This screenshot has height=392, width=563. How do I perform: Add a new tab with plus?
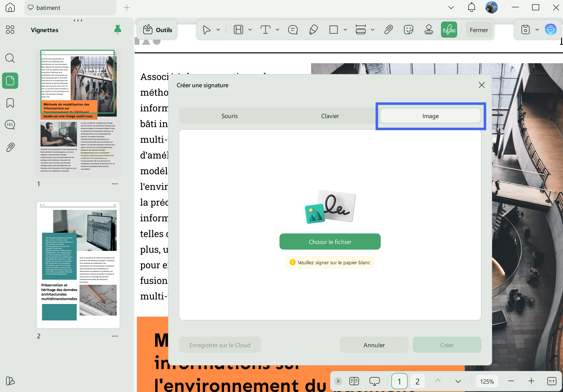click(127, 8)
